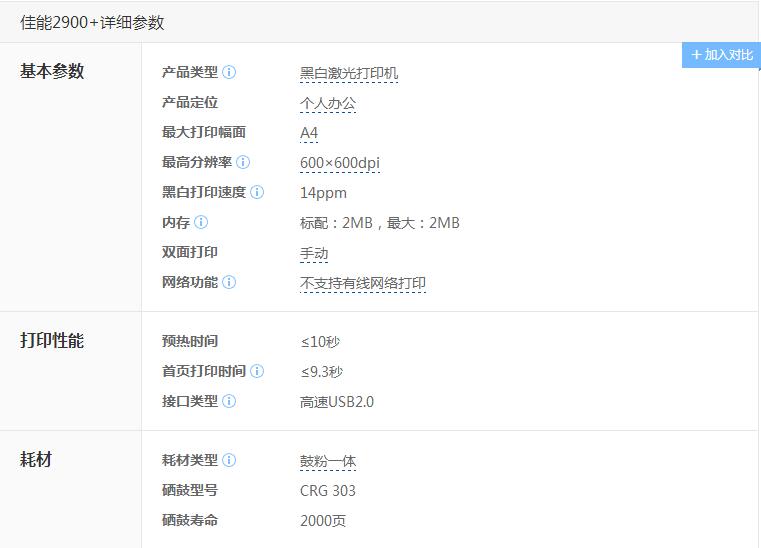Click the 耗材 section title

(x=35, y=459)
